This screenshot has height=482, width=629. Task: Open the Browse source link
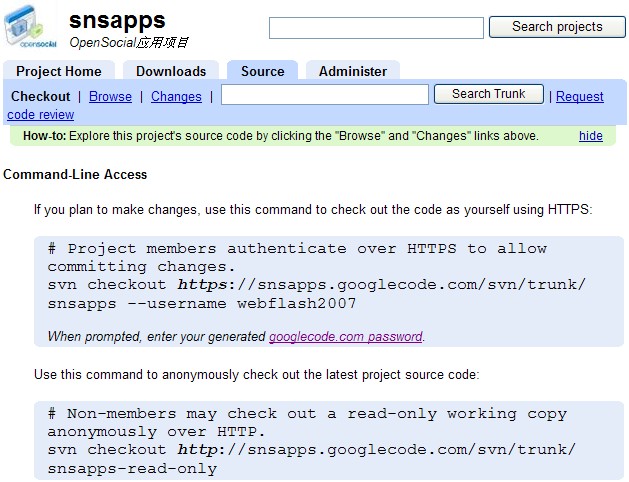pyautogui.click(x=110, y=96)
